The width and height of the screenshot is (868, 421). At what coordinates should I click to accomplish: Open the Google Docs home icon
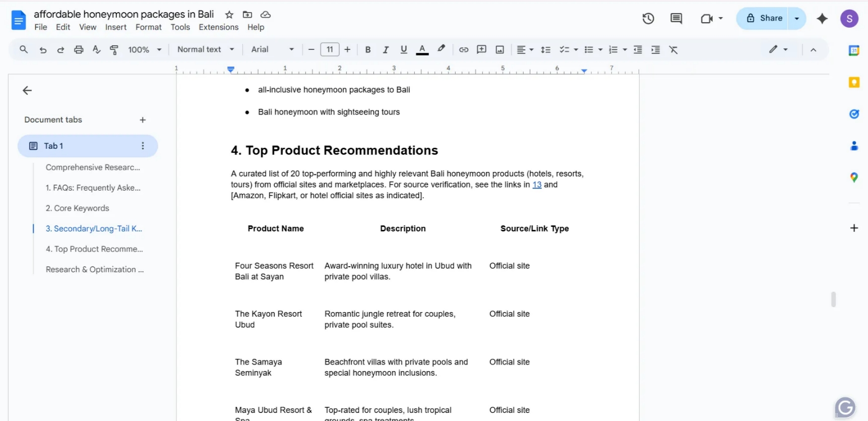coord(19,20)
